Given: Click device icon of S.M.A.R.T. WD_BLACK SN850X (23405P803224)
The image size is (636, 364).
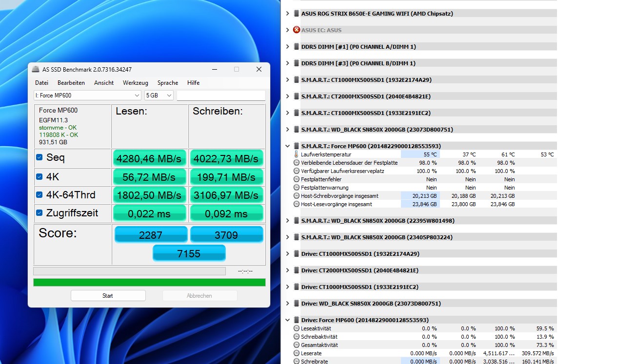Looking at the screenshot, I should (297, 237).
